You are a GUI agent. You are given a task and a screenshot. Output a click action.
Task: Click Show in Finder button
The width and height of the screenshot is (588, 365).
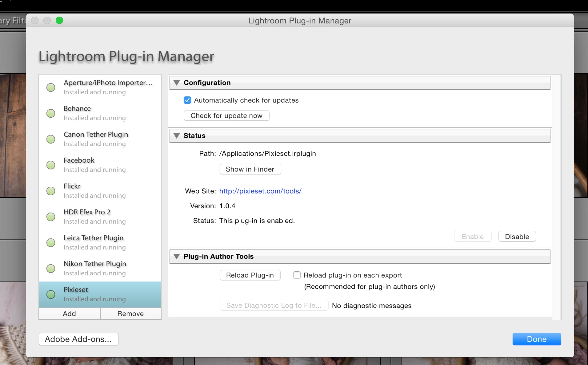point(250,169)
